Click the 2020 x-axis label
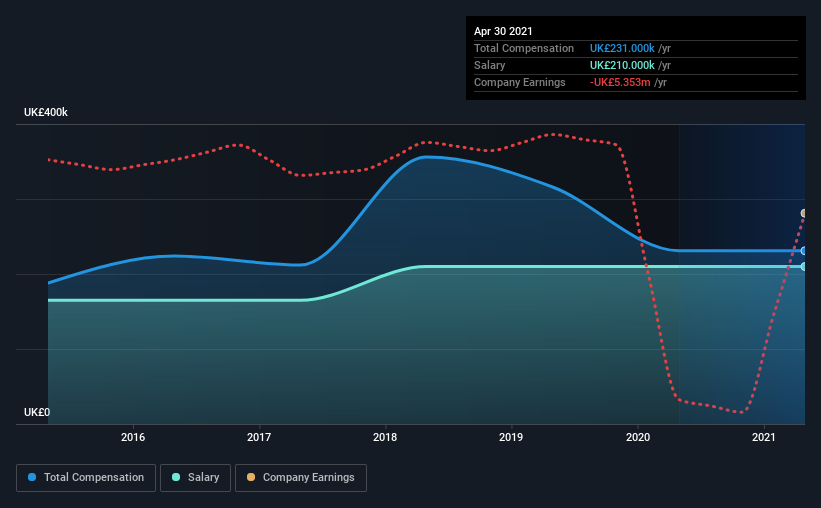Image resolution: width=821 pixels, height=508 pixels. point(638,437)
